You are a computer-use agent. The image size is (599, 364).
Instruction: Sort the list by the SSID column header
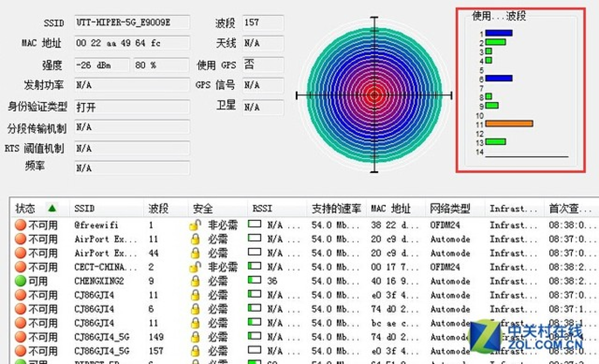pyautogui.click(x=84, y=209)
